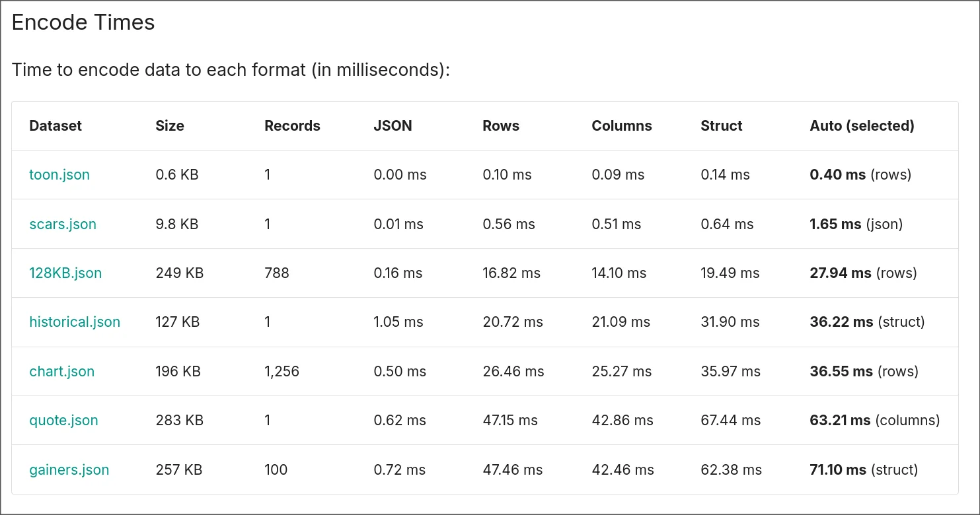Image resolution: width=980 pixels, height=515 pixels.
Task: Click the Records column header
Action: 292,126
